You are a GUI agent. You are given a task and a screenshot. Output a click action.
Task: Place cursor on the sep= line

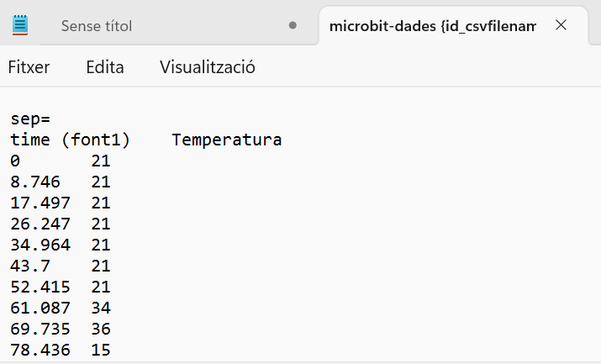[x=31, y=119]
